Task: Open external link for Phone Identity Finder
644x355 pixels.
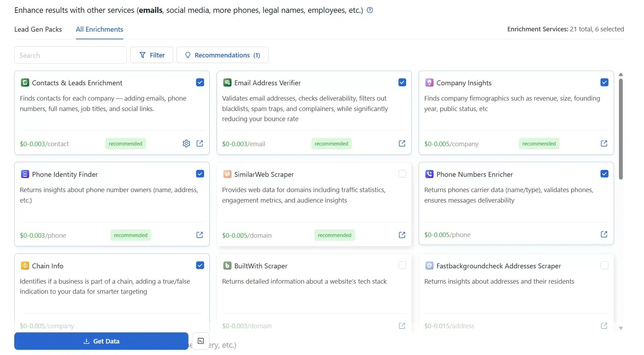Action: click(200, 235)
